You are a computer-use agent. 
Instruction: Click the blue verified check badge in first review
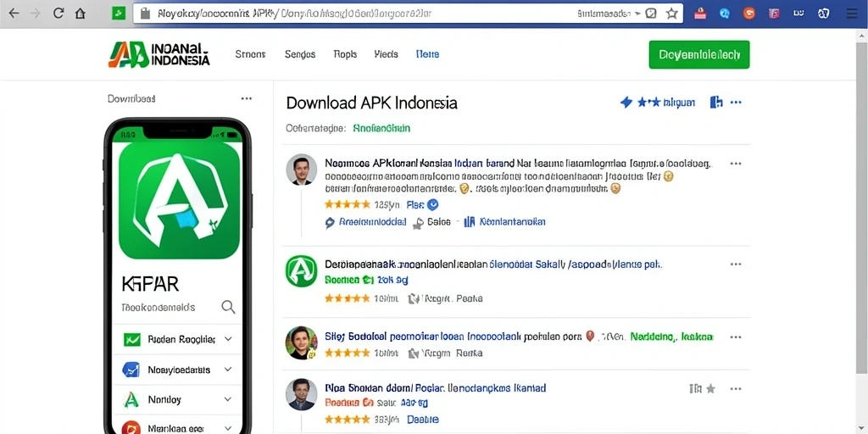(433, 205)
